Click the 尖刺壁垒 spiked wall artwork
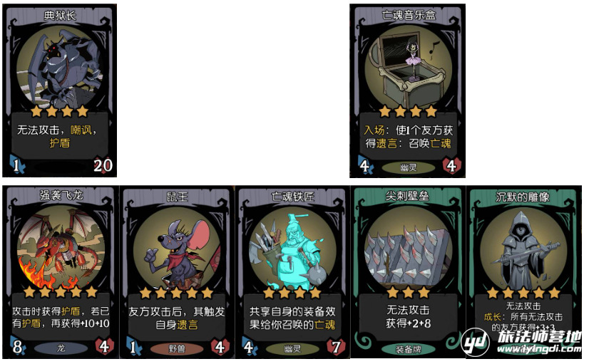The height and width of the screenshot is (364, 589). (x=408, y=249)
